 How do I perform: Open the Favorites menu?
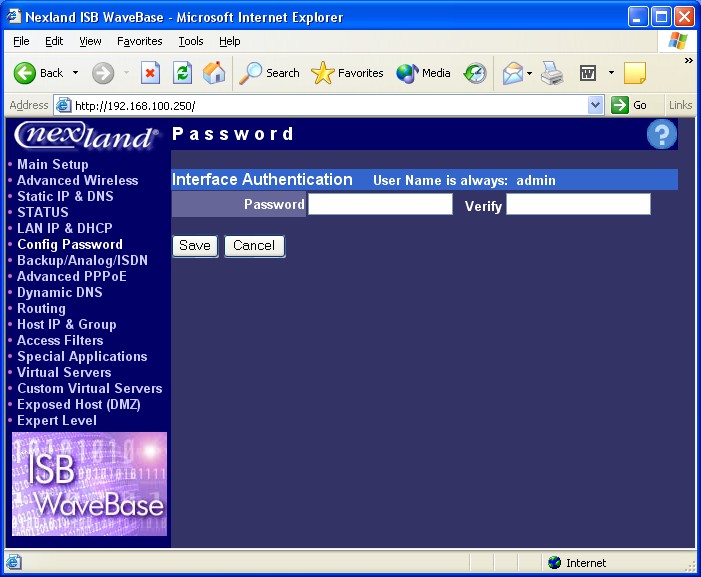point(139,41)
